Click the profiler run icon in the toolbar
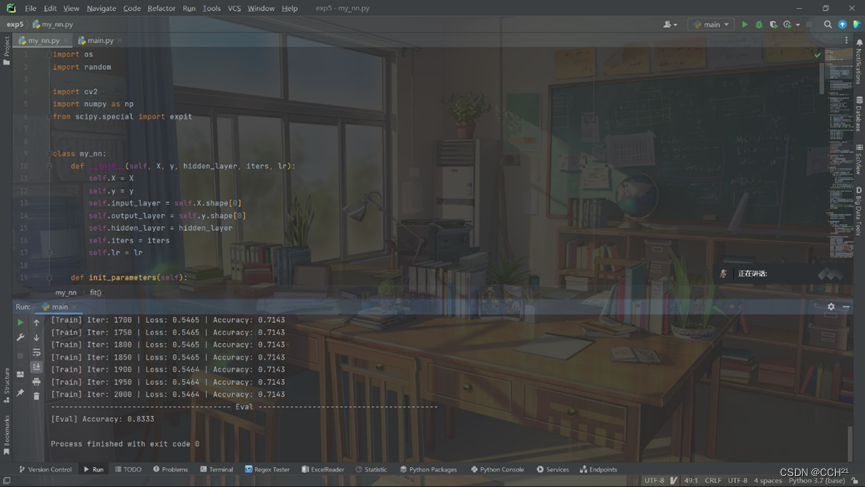The image size is (865, 487). pos(787,24)
